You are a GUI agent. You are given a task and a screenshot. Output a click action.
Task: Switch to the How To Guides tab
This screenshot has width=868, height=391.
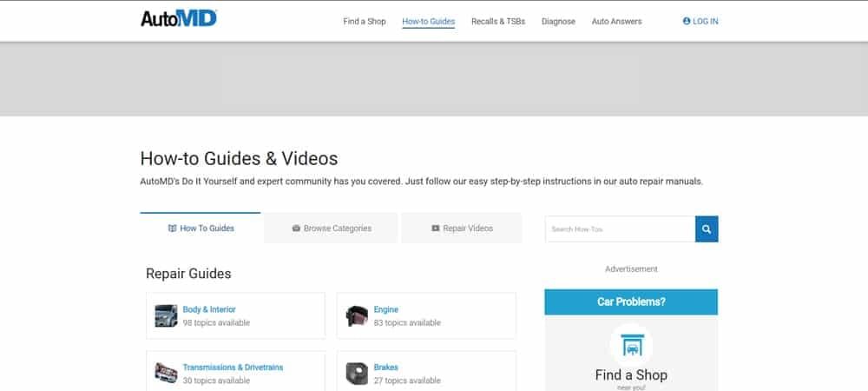click(x=201, y=228)
